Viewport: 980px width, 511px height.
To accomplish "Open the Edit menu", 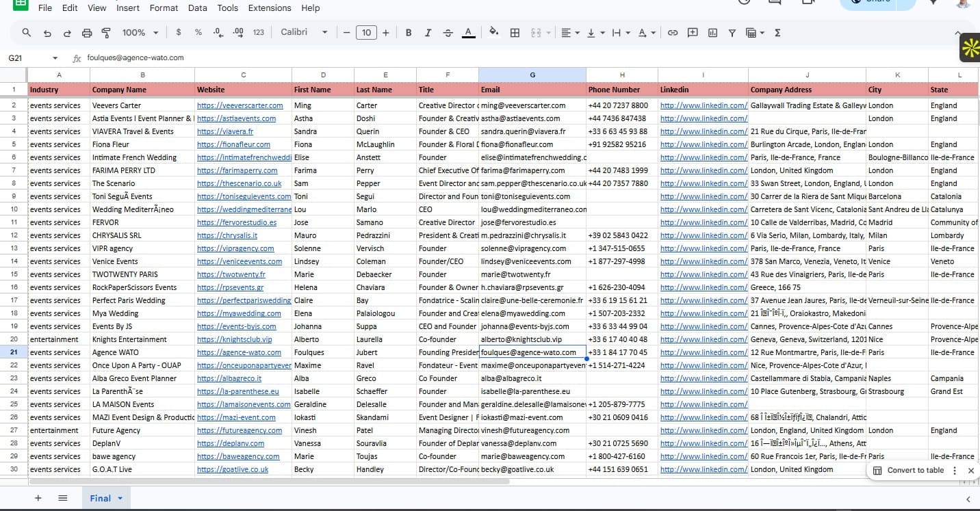I will click(x=70, y=8).
